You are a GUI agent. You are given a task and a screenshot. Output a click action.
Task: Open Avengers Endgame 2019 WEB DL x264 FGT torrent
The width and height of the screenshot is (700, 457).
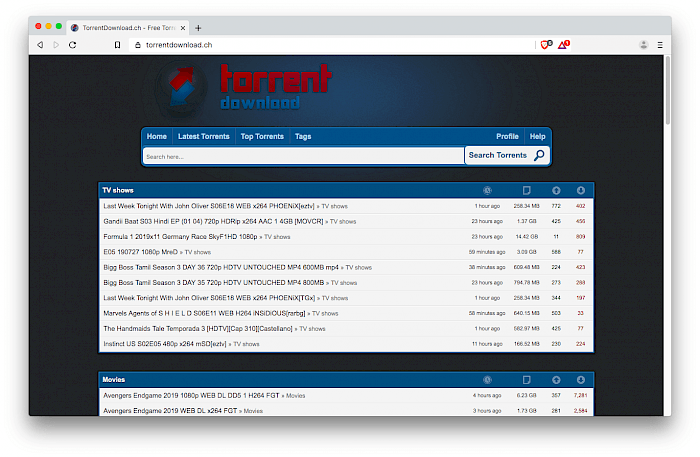(x=170, y=411)
